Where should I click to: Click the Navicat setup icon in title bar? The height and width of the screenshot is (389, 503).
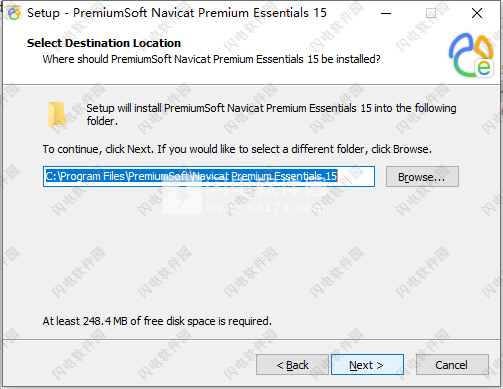coord(14,13)
